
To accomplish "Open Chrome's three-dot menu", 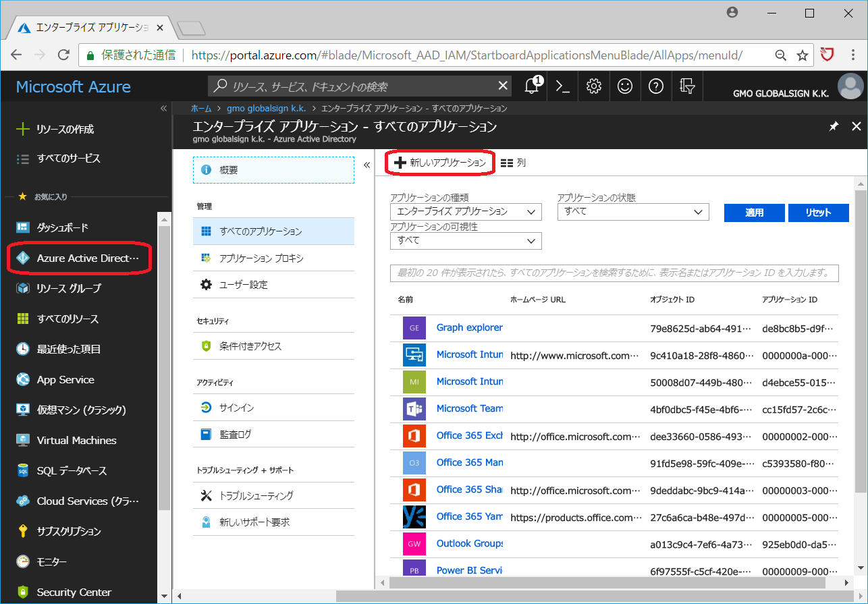I will point(852,55).
